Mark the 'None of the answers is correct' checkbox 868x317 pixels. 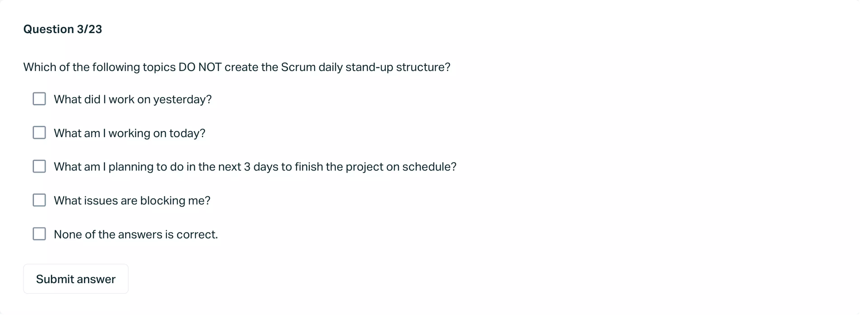coord(39,234)
